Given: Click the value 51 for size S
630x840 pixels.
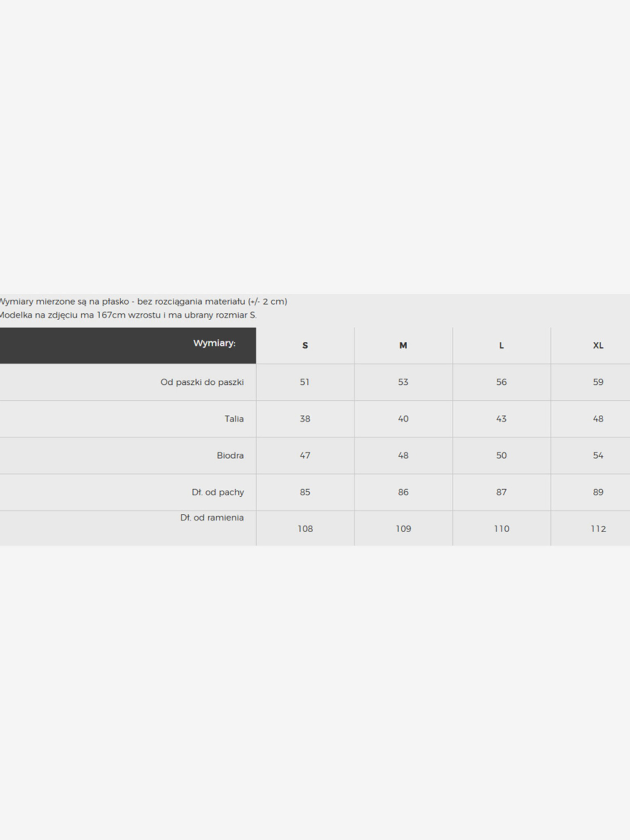Looking at the screenshot, I should coord(304,382).
